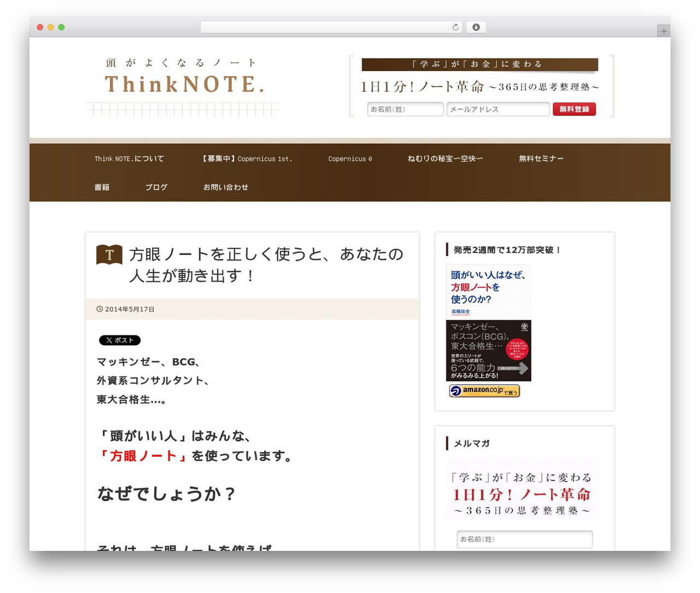Click the 頭がよくなるノート tagline
Viewport: 700px width, 593px height.
click(181, 63)
